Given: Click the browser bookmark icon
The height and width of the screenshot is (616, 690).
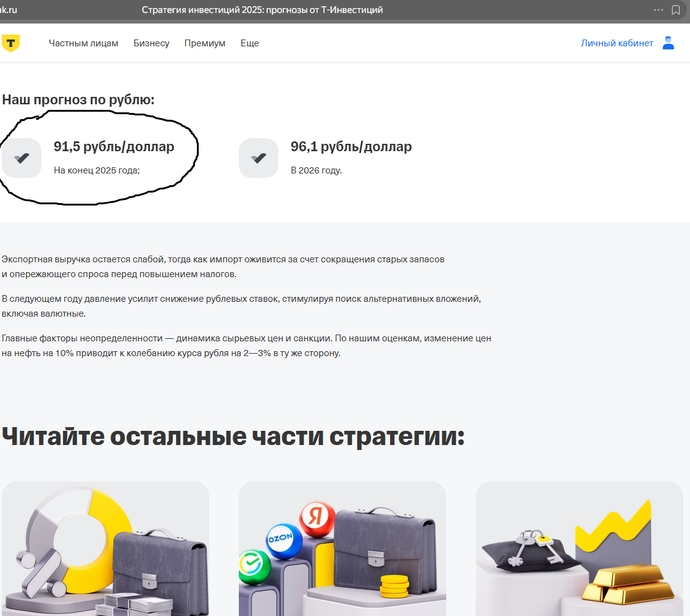Looking at the screenshot, I should coord(675,10).
